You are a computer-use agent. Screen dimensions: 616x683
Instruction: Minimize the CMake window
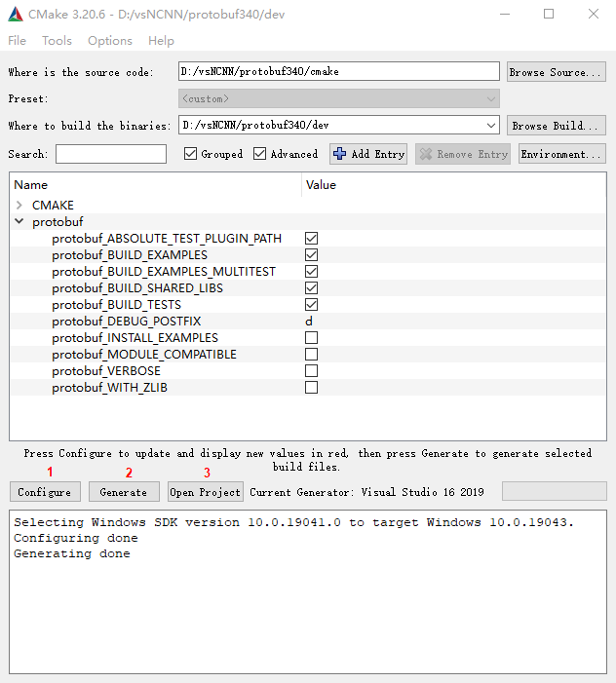coord(505,15)
